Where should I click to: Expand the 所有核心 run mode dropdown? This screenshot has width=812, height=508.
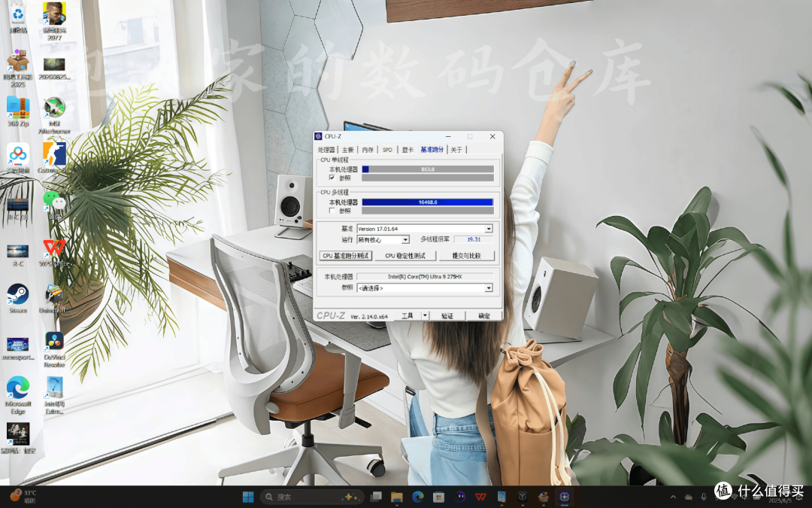(x=405, y=239)
